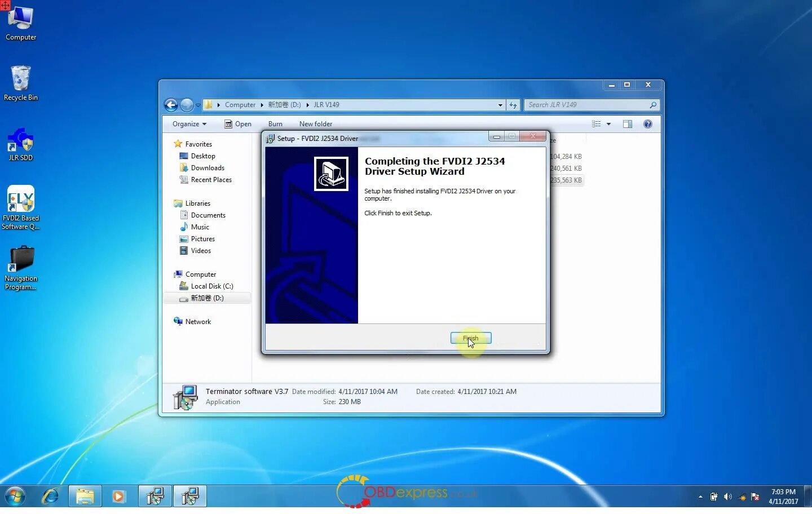
Task: Expand the address bar history arrow
Action: click(500, 105)
